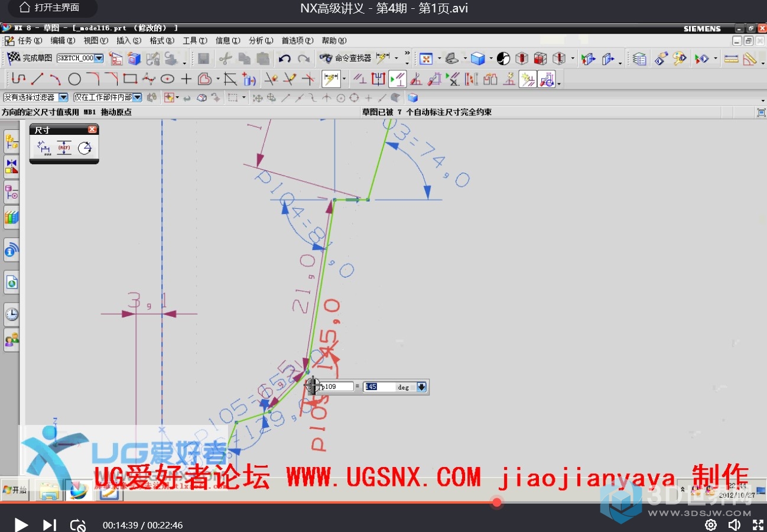This screenshot has width=767, height=532.
Task: Select the Quick Trim tool
Action: (x=271, y=79)
